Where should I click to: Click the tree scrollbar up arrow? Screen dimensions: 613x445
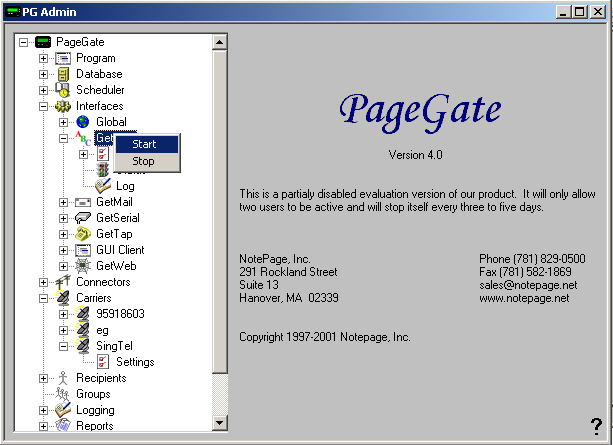(x=220, y=42)
